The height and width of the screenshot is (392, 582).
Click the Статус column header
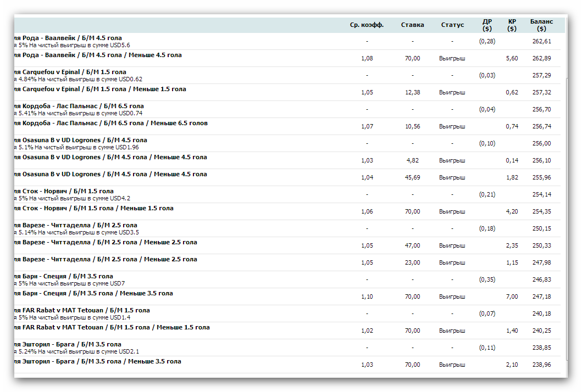pos(452,25)
